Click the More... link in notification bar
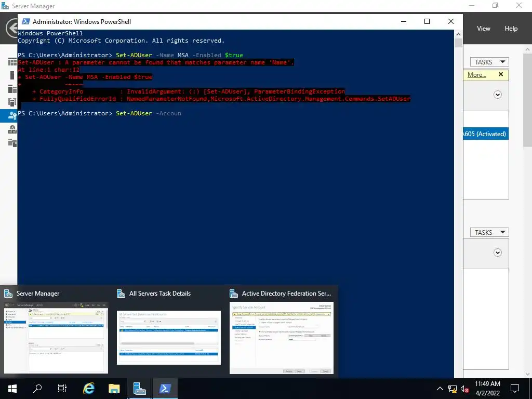532x399 pixels. 477,75
